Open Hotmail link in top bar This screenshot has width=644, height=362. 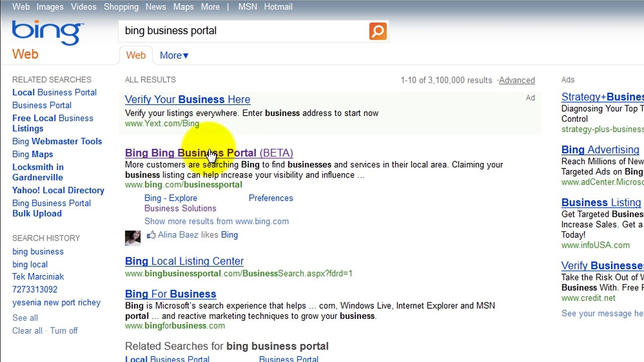pos(278,7)
